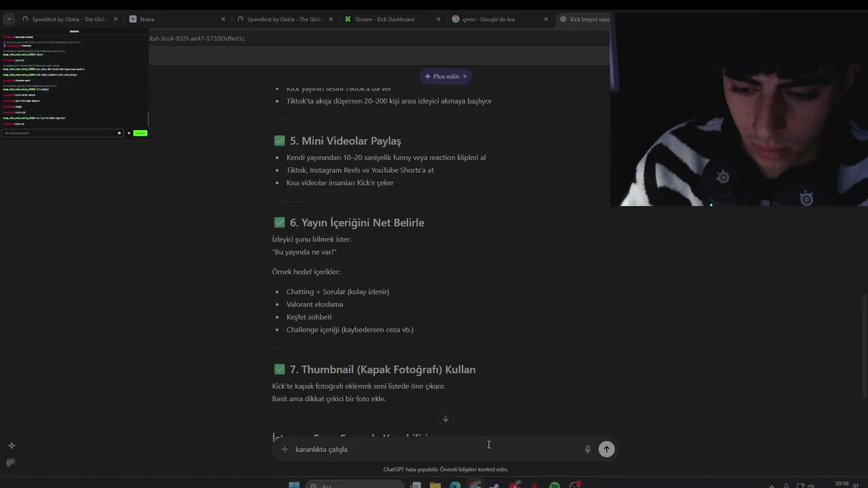Viewport: 868px width, 488px height.
Task: Click the bottom-left sidebar icon below sparkle
Action: click(11, 462)
